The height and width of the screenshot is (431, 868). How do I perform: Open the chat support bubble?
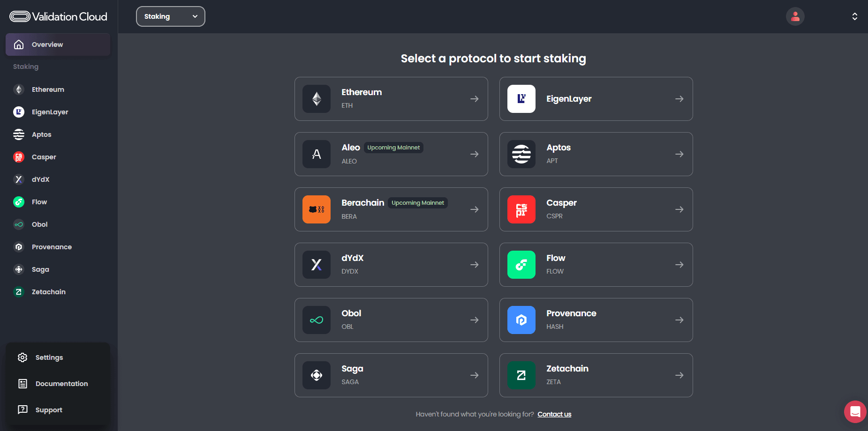coord(855,412)
